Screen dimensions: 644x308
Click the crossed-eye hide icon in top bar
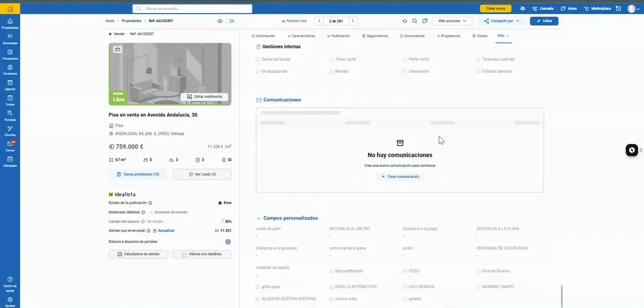522,9
